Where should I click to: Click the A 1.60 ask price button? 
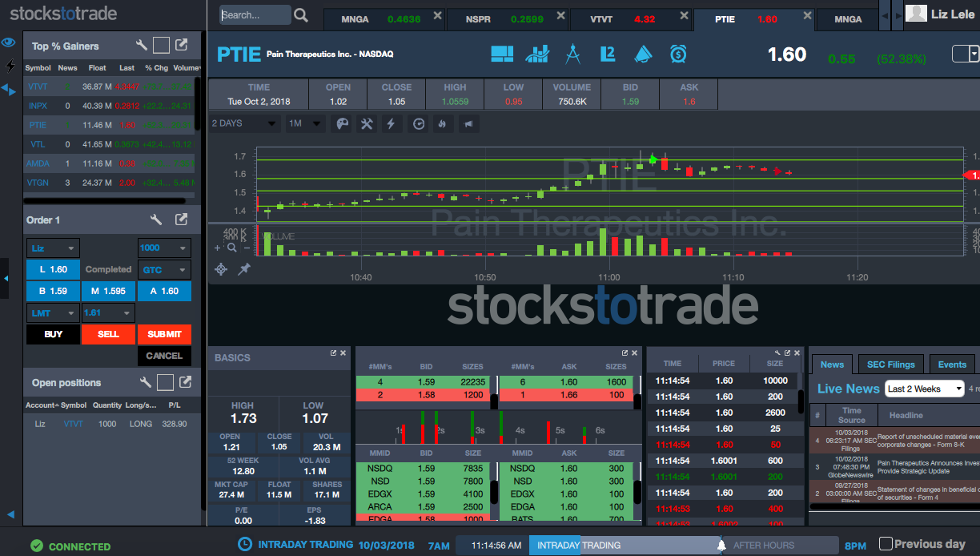(x=164, y=291)
